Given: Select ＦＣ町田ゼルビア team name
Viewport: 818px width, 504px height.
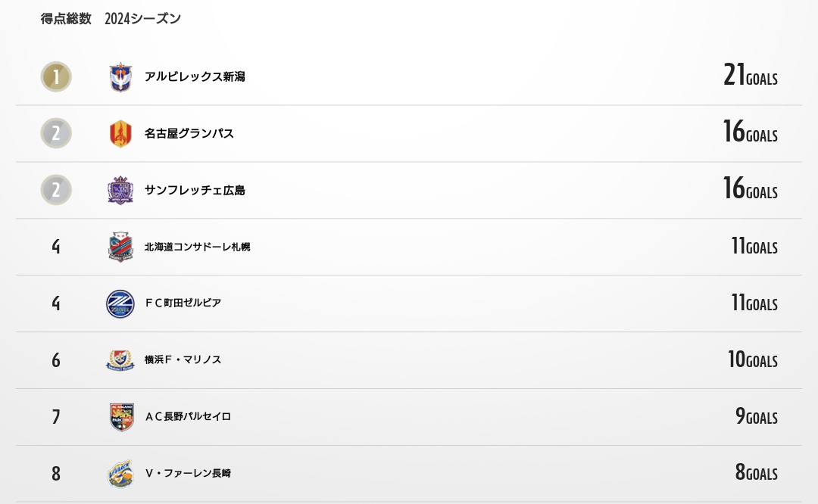Looking at the screenshot, I should [x=183, y=303].
